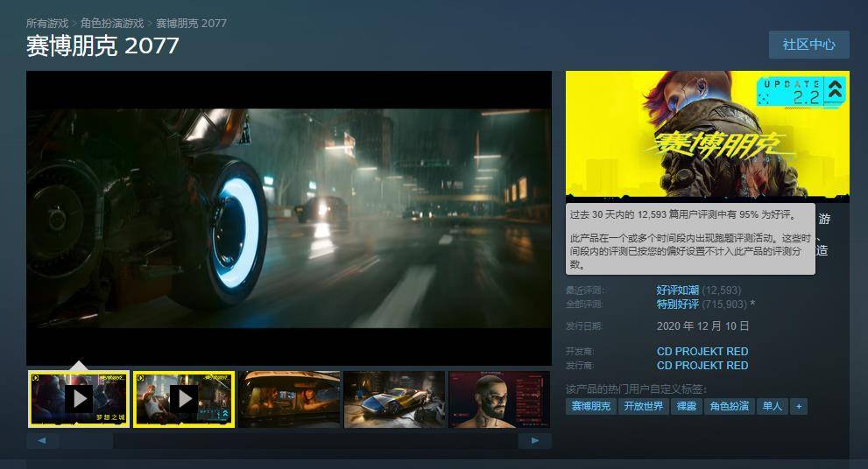Click the left arrow of the thumbnail strip
868x469 pixels.
coord(43,441)
